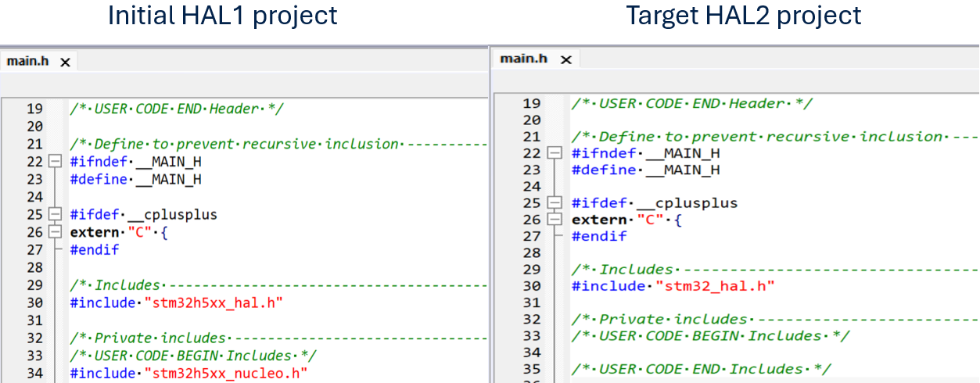This screenshot has height=383, width=980.
Task: Collapse the #ifdef __cplusplus fold in HAL1 editor
Action: coord(55,214)
